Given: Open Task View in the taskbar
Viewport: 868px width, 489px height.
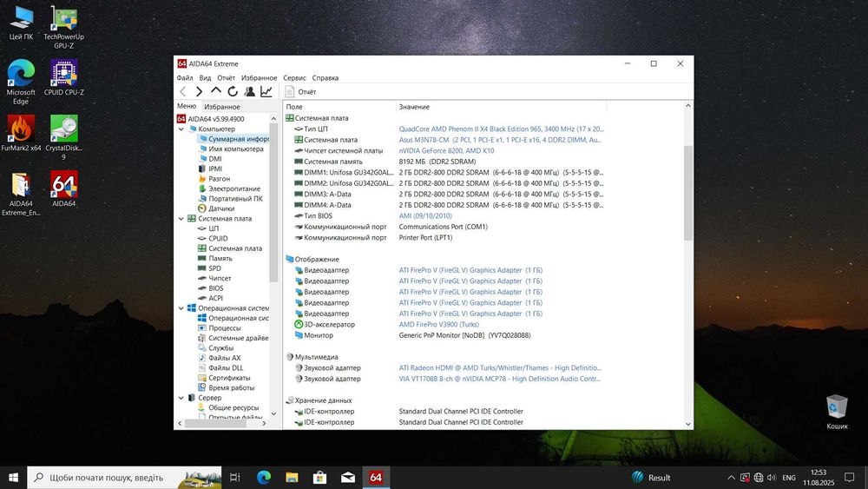Looking at the screenshot, I should pos(234,478).
